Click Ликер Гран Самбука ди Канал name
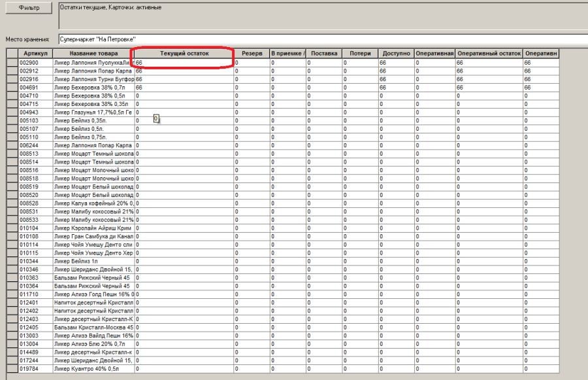Viewport: 588px width, 380px height. [93, 236]
